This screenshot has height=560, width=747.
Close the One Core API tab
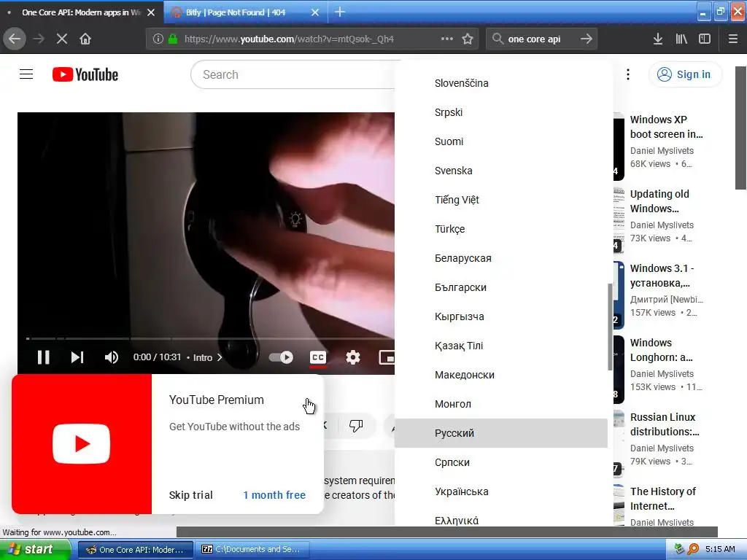click(x=151, y=12)
